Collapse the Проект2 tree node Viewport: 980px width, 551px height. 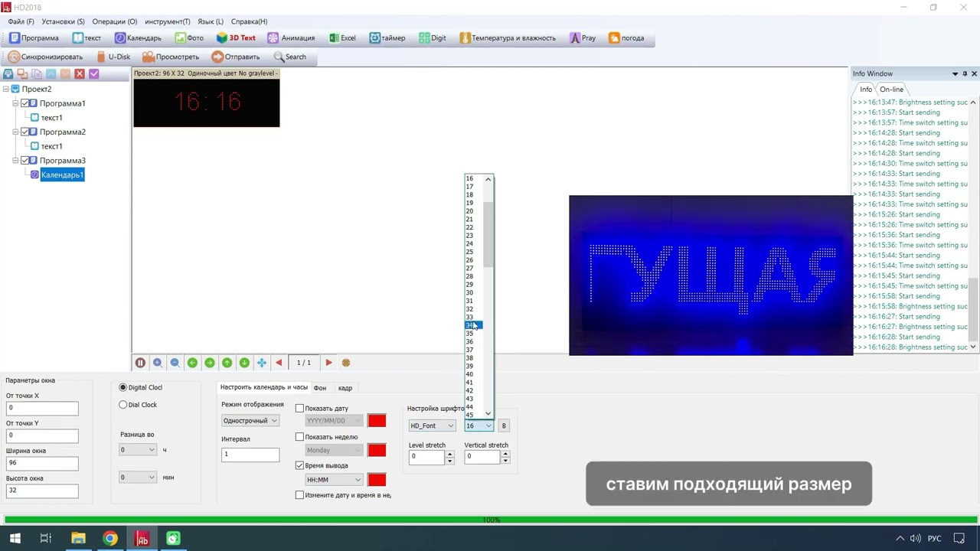(6, 90)
